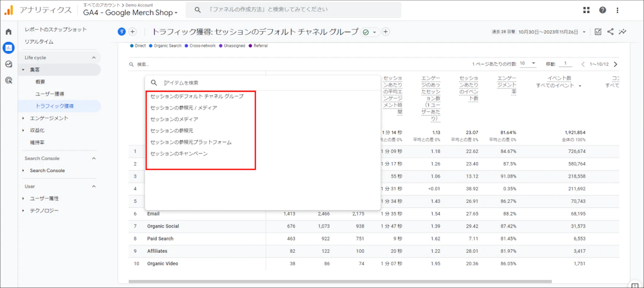This screenshot has height=288, width=644.
Task: Click the share report icon
Action: coord(610,32)
